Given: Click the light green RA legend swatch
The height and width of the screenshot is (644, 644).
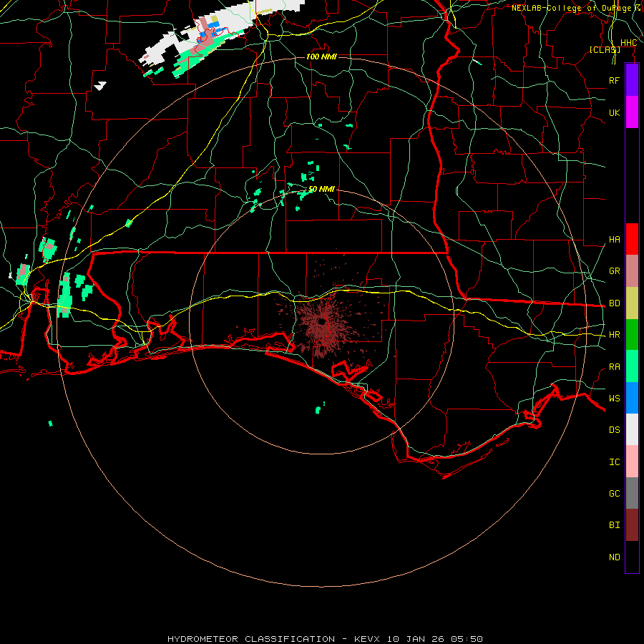Looking at the screenshot, I should click(632, 366).
